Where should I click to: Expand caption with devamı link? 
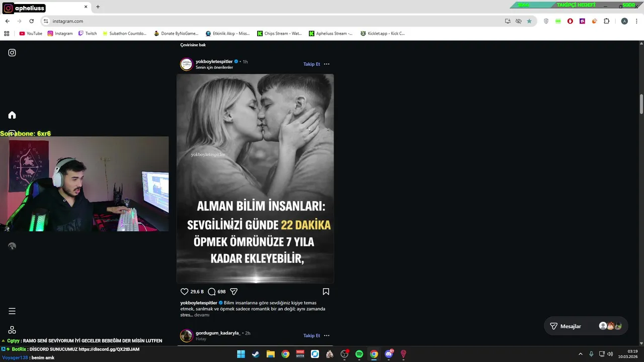pyautogui.click(x=202, y=315)
